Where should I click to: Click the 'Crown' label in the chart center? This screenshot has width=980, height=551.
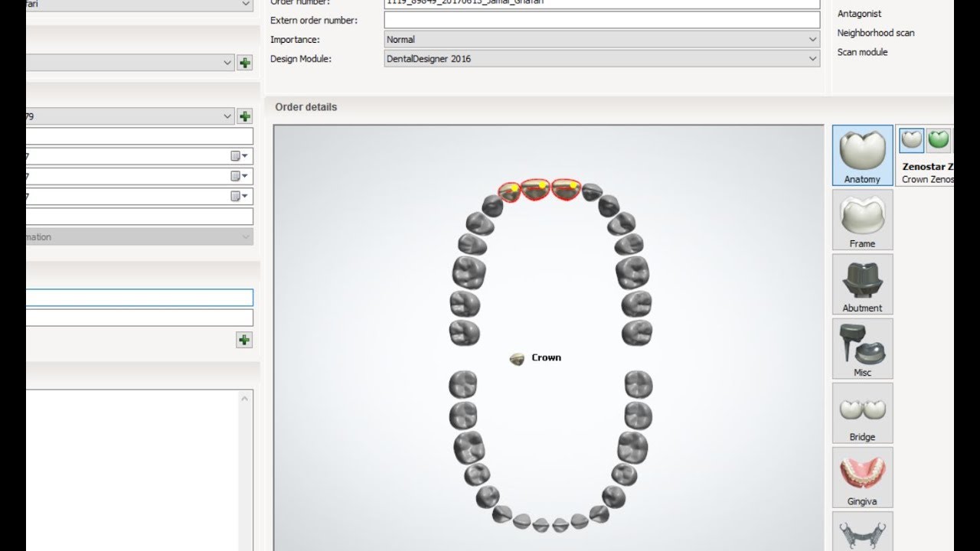tap(546, 357)
